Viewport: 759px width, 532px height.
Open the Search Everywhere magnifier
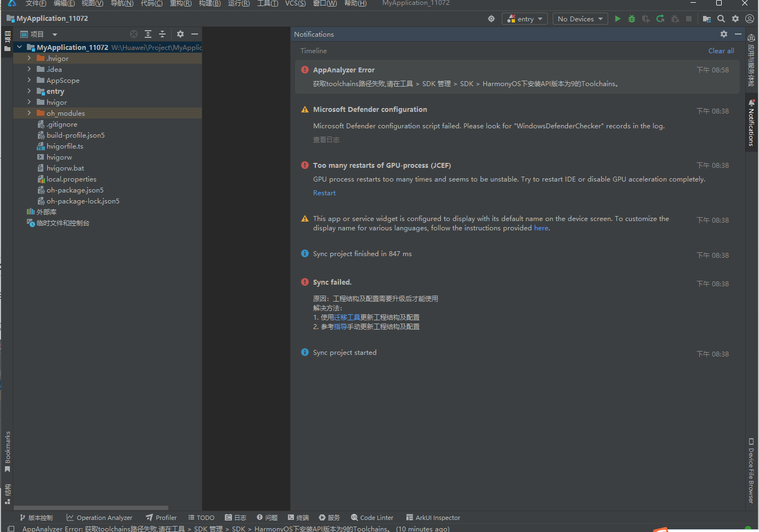tap(721, 19)
